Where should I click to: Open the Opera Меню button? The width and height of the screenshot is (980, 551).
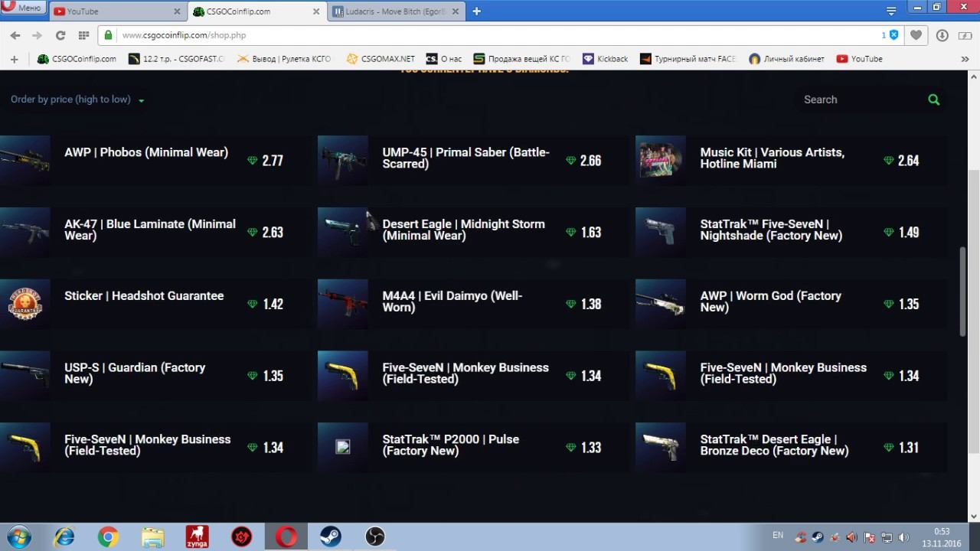(23, 8)
